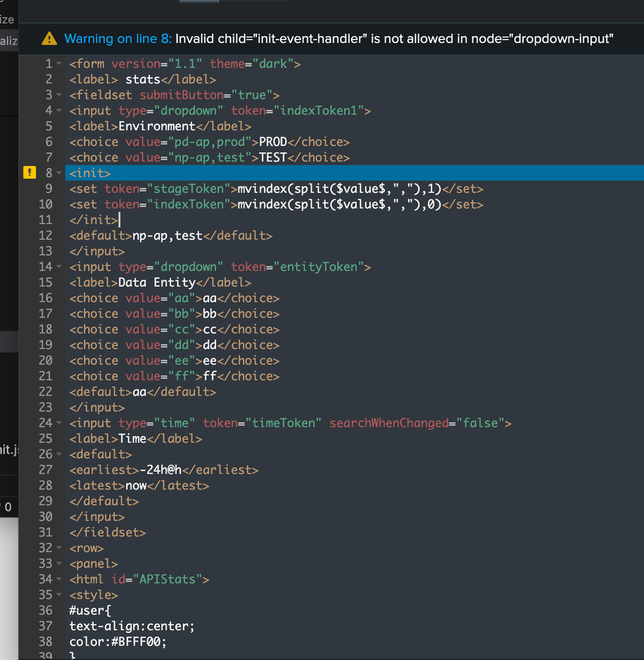Click '</fieldset>' closing tag on line 31
644x660 pixels.
click(x=108, y=532)
